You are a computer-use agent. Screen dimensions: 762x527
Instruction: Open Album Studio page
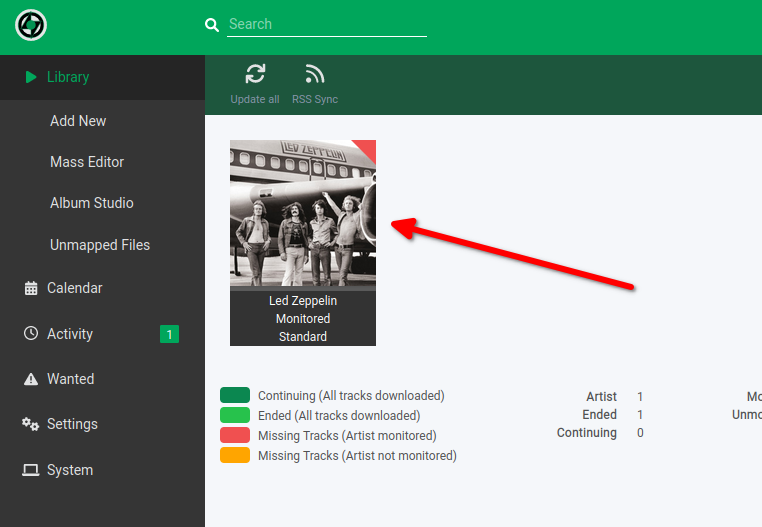(91, 203)
